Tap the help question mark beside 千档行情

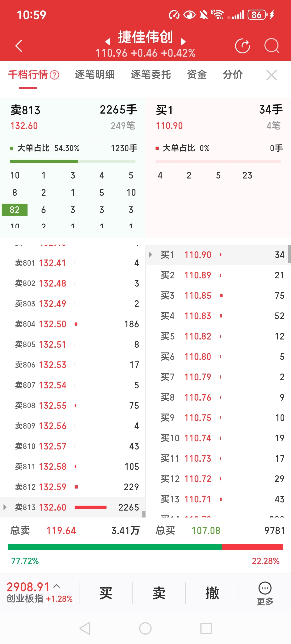[55, 75]
